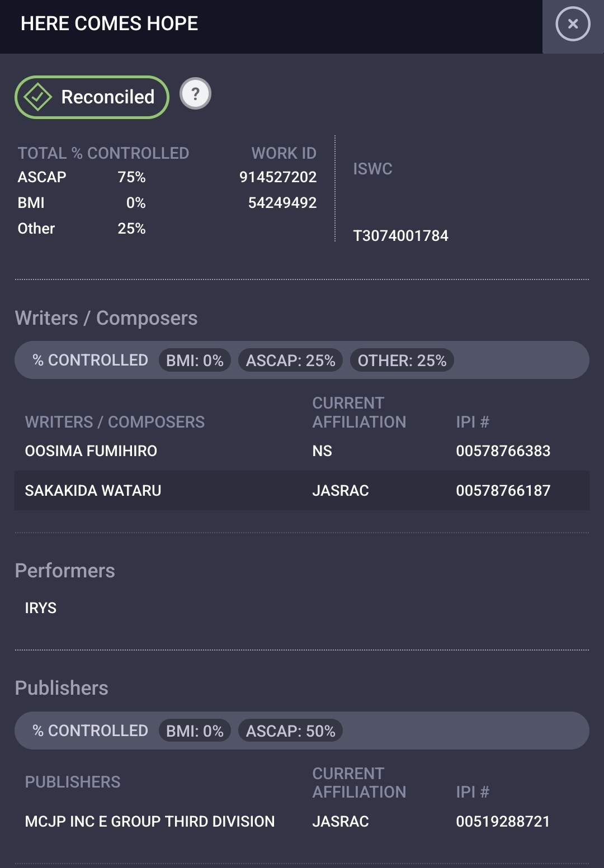This screenshot has width=604, height=868.
Task: Select ASCAP work ID 914527202
Action: click(x=278, y=177)
